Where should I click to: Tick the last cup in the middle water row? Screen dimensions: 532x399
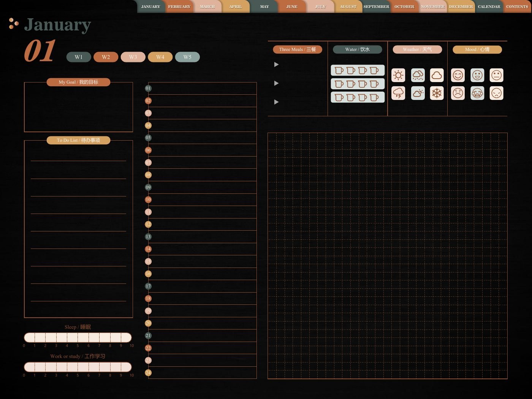point(374,84)
